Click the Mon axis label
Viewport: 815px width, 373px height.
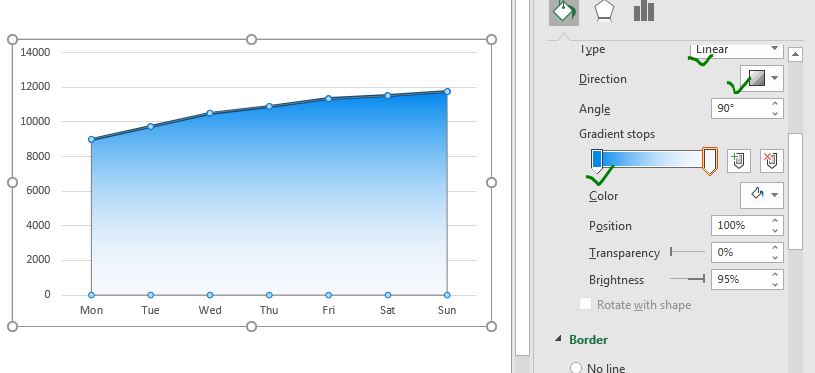click(91, 310)
